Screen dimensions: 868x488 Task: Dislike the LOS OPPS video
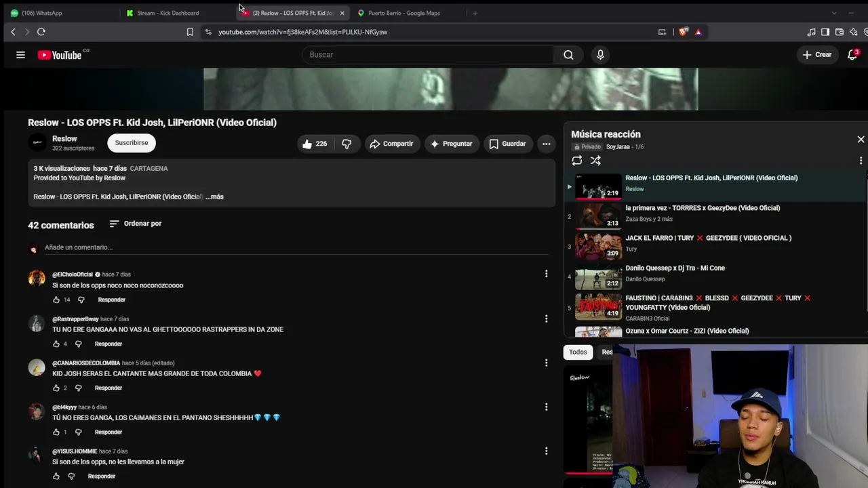347,144
